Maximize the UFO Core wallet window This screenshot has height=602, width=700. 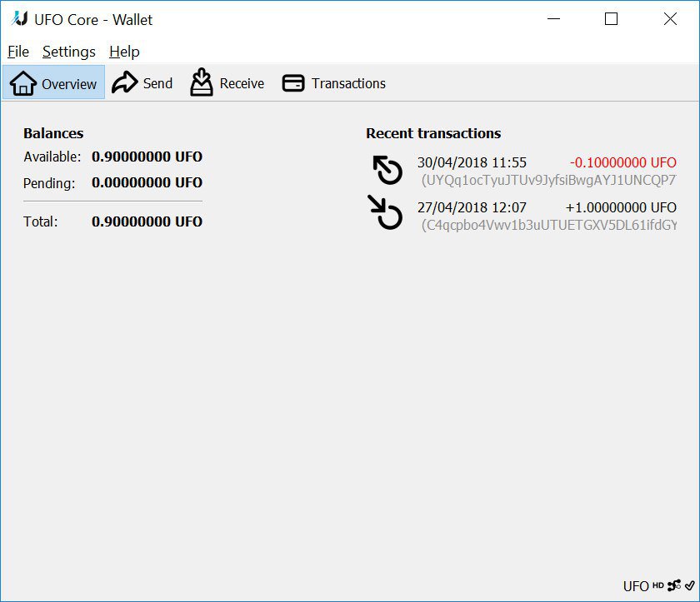tap(611, 18)
